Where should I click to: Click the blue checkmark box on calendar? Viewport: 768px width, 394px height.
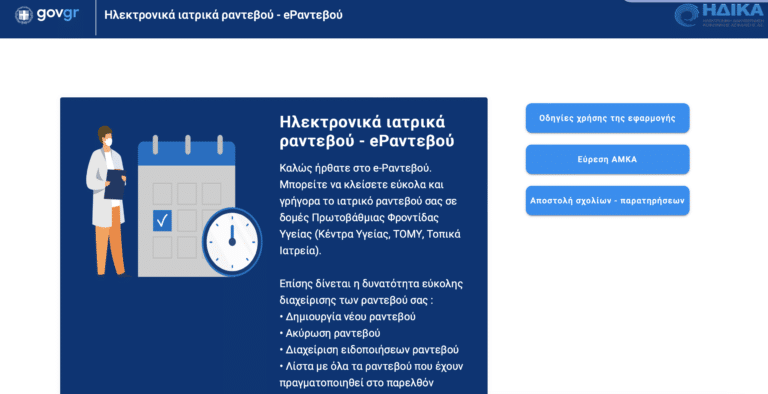(162, 221)
